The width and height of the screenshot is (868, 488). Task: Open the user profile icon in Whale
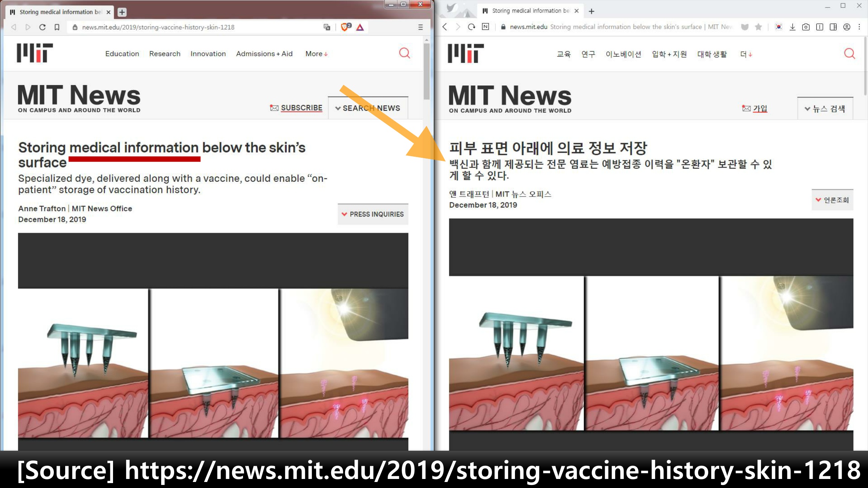pos(847,27)
